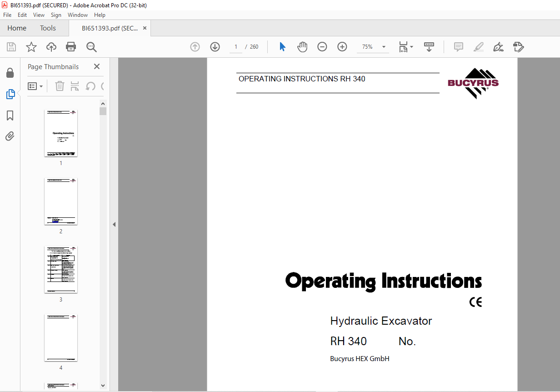Click the 260 total pages label
Screen dimensions: 560x392
coord(254,47)
